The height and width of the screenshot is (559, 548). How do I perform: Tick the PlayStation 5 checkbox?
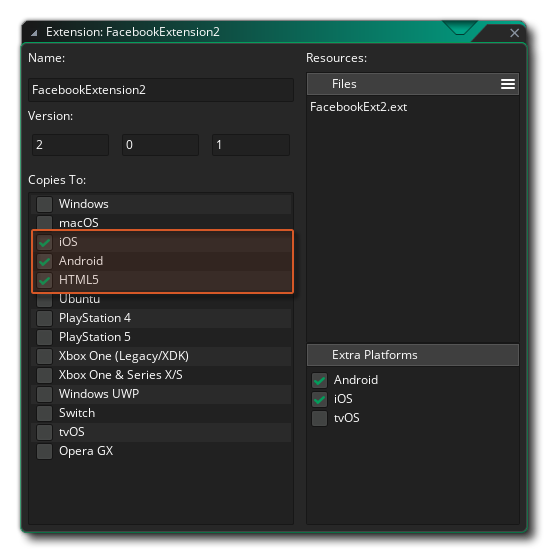(x=45, y=337)
